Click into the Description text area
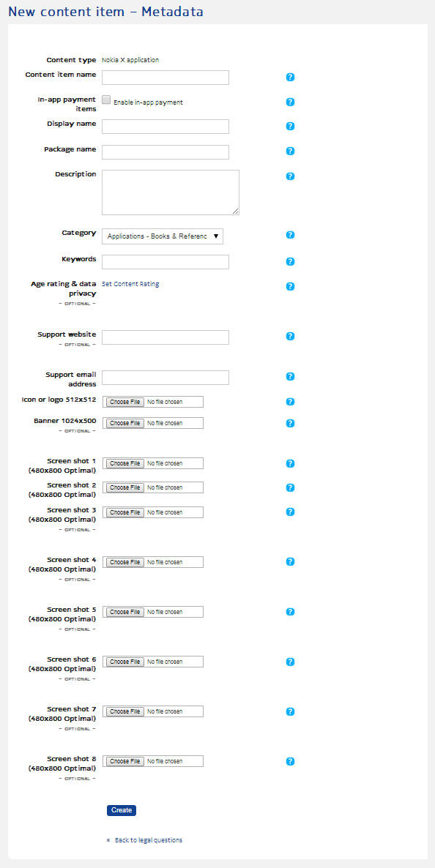Image resolution: width=435 pixels, height=868 pixels. pyautogui.click(x=171, y=192)
